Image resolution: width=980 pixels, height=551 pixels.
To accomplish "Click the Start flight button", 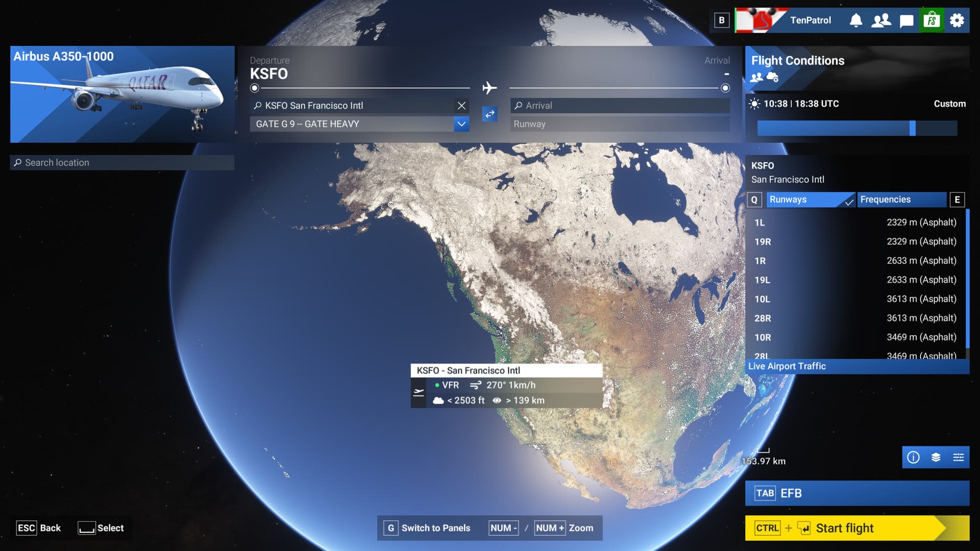I will (x=857, y=528).
